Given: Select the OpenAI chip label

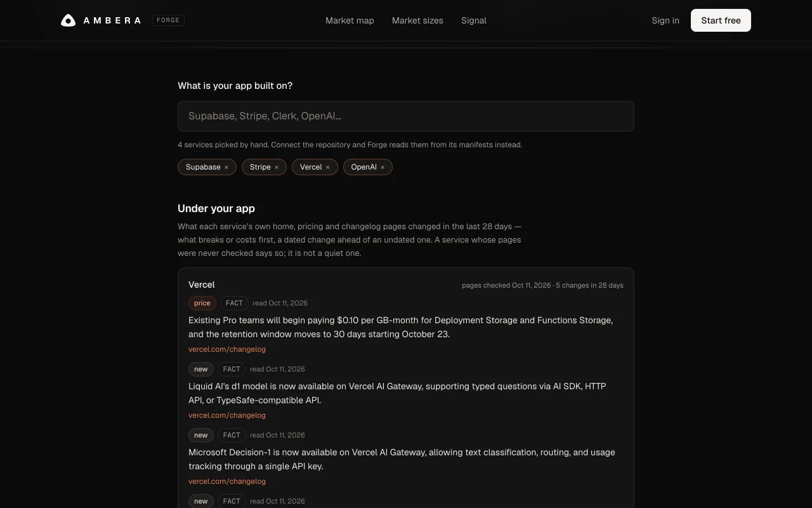Looking at the screenshot, I should click(363, 167).
